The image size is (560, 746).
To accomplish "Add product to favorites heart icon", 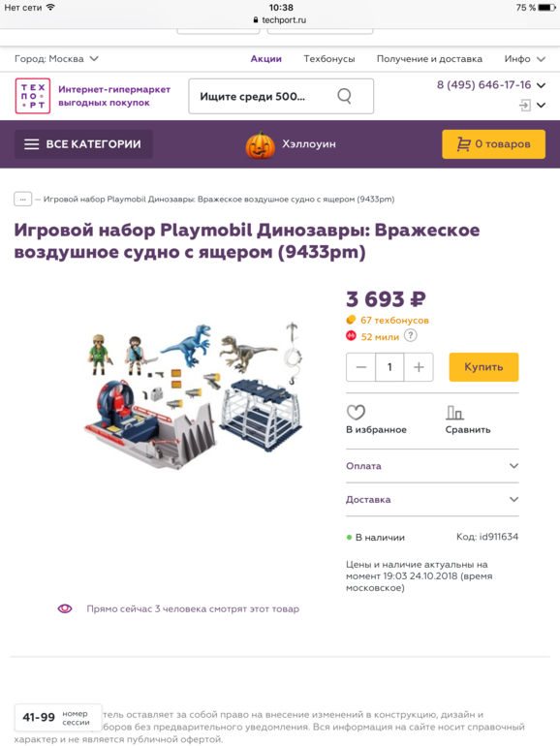I will pos(356,412).
